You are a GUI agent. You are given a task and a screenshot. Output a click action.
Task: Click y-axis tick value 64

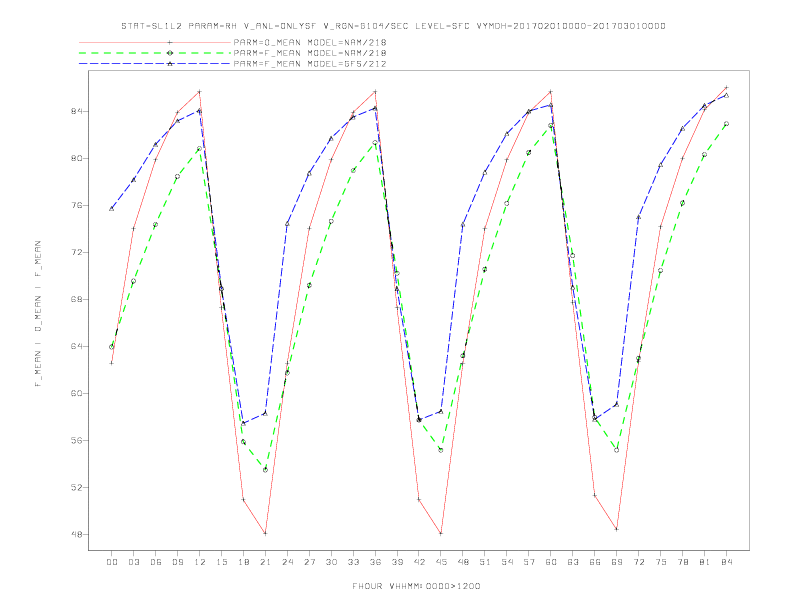(76, 346)
